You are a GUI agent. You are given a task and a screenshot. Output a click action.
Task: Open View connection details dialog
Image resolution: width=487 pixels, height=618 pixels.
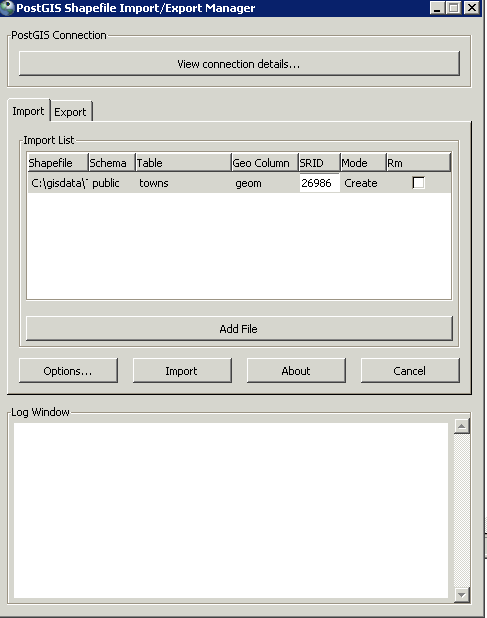239,63
